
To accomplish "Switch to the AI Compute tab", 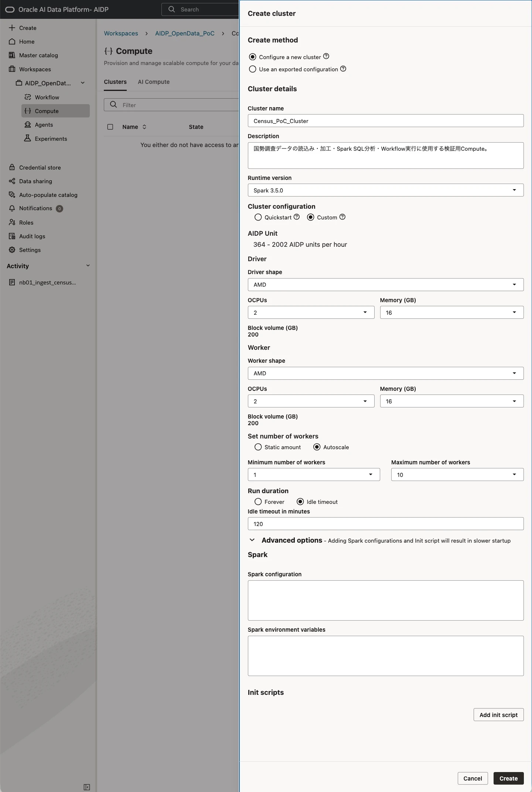I will click(x=154, y=82).
